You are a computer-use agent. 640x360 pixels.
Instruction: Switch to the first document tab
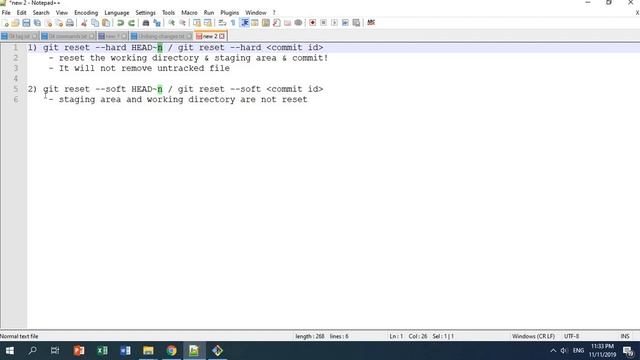tap(20, 36)
